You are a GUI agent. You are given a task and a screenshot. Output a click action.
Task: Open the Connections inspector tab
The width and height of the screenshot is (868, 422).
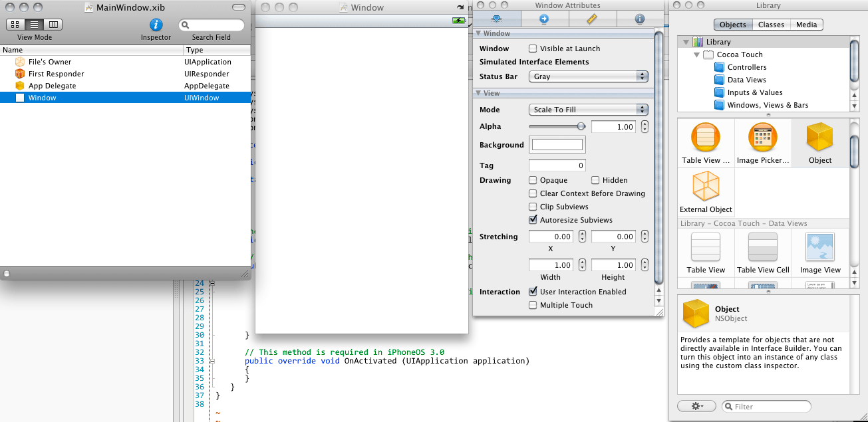(x=544, y=19)
